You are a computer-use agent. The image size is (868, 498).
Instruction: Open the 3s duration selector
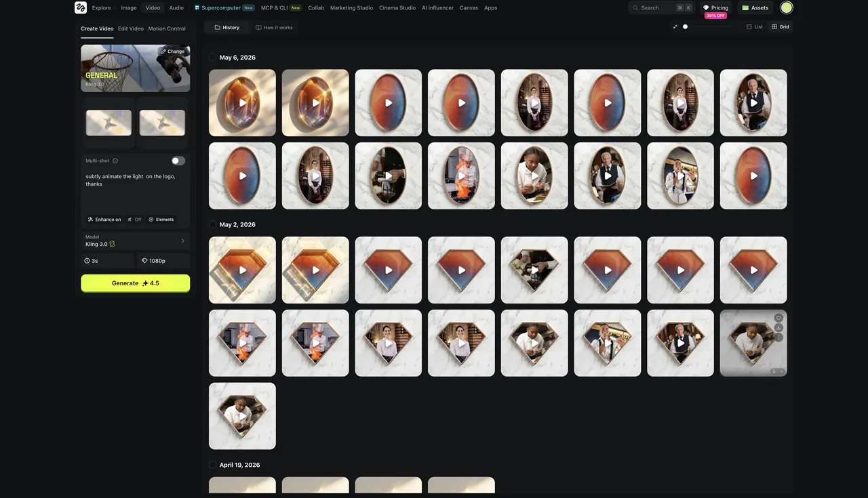click(x=108, y=261)
